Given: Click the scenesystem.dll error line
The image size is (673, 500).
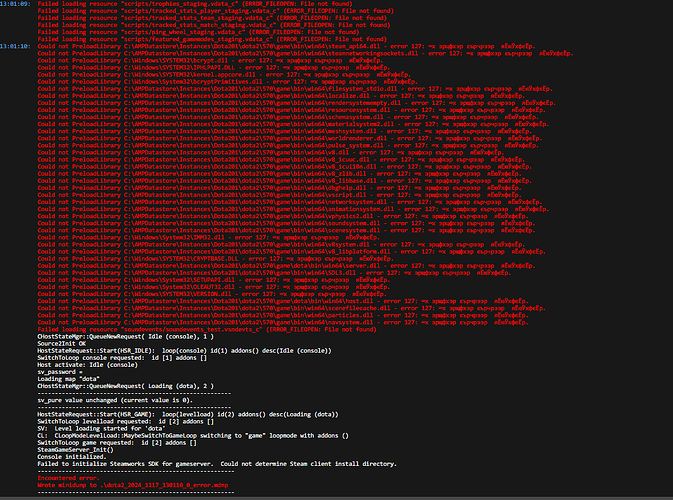Looking at the screenshot, I should (x=286, y=230).
